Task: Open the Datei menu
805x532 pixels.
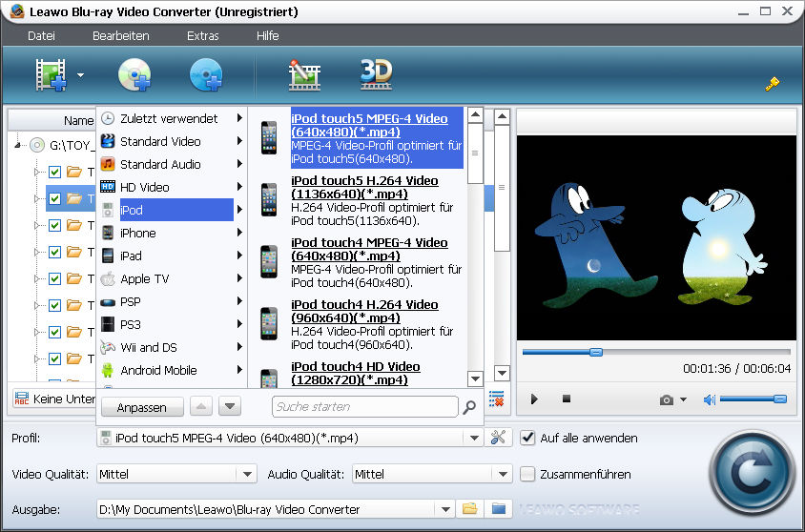Action: click(41, 36)
